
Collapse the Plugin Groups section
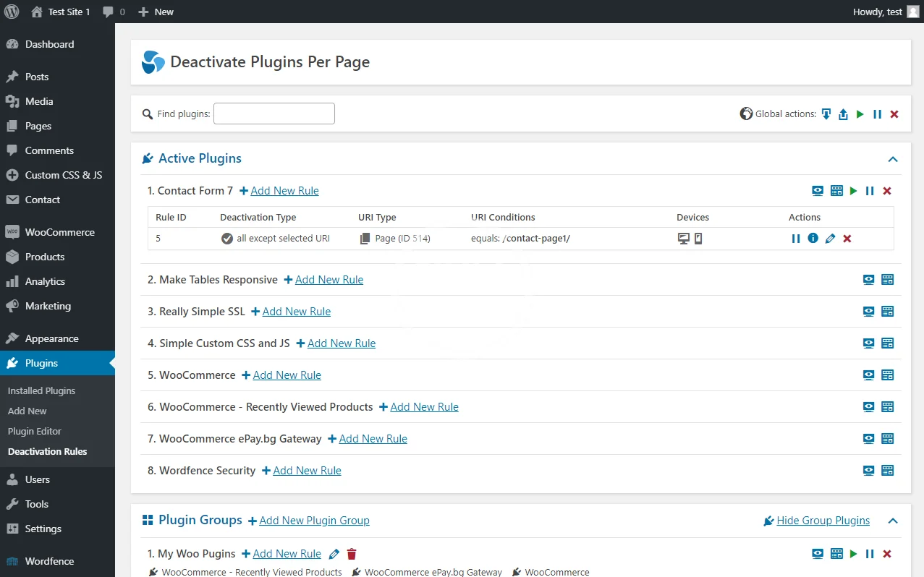893,521
